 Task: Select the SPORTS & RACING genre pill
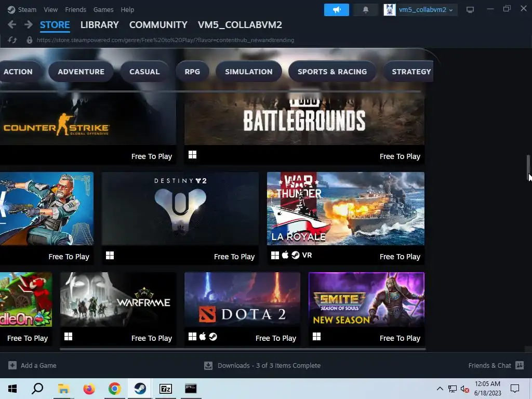pos(332,72)
